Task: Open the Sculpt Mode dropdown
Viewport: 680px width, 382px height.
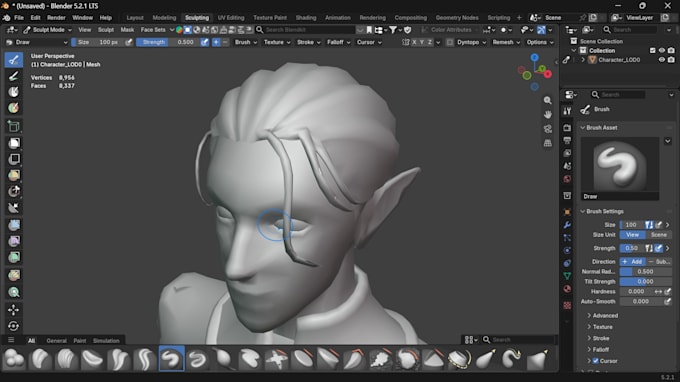Action: pos(48,30)
